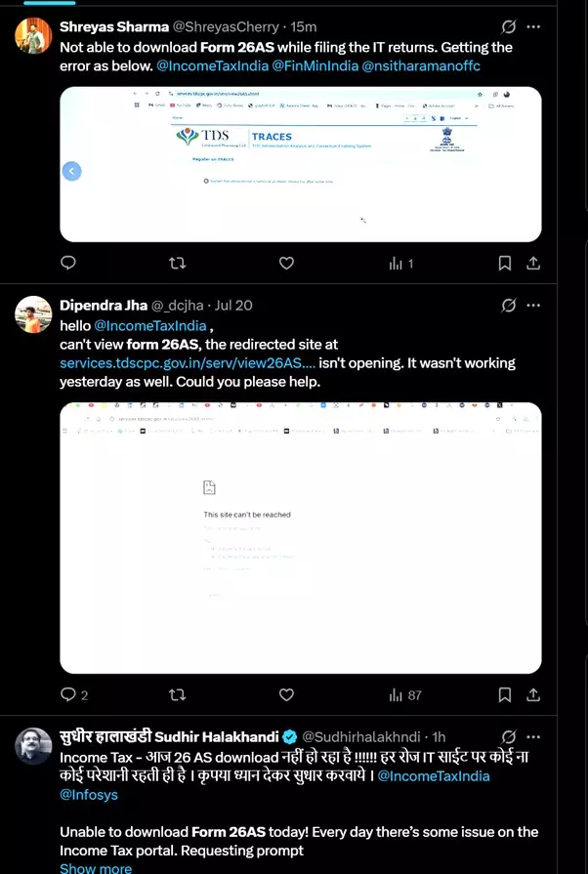The width and height of the screenshot is (588, 874).
Task: Retweet Dipendra Jha's post
Action: (177, 694)
